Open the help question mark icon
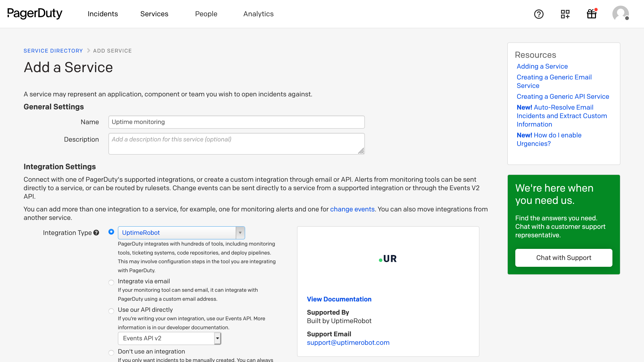The image size is (644, 362). [539, 14]
